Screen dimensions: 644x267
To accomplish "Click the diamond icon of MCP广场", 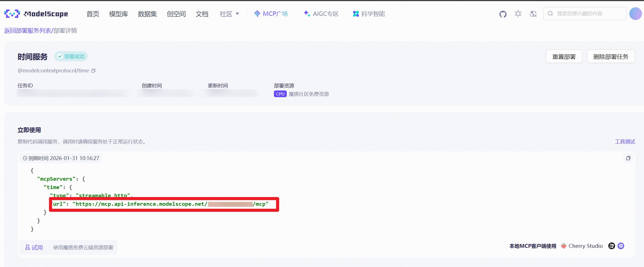I will coord(257,14).
